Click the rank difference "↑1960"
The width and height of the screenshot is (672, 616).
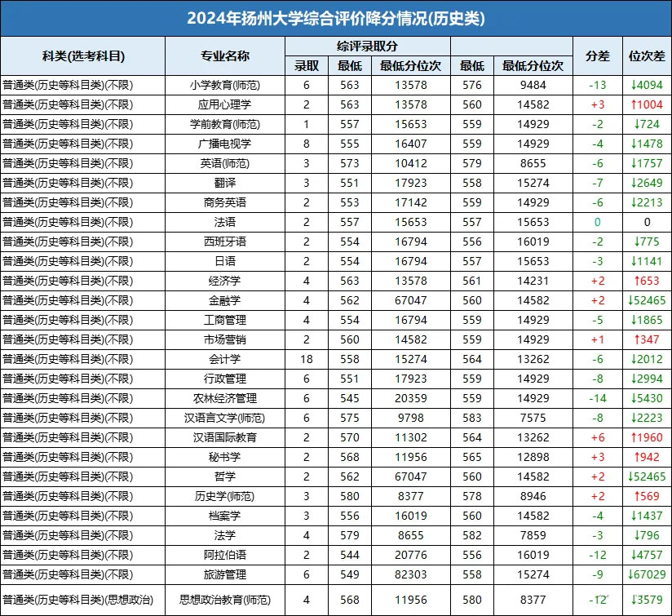tap(647, 437)
